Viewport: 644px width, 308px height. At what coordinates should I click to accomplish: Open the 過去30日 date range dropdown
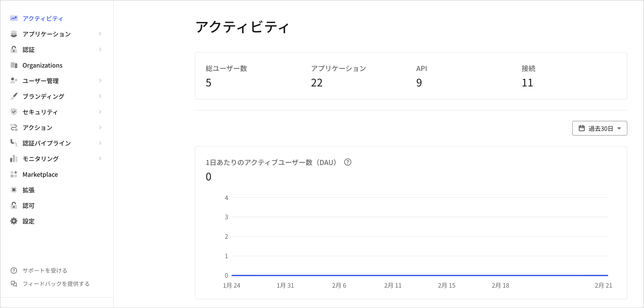599,128
